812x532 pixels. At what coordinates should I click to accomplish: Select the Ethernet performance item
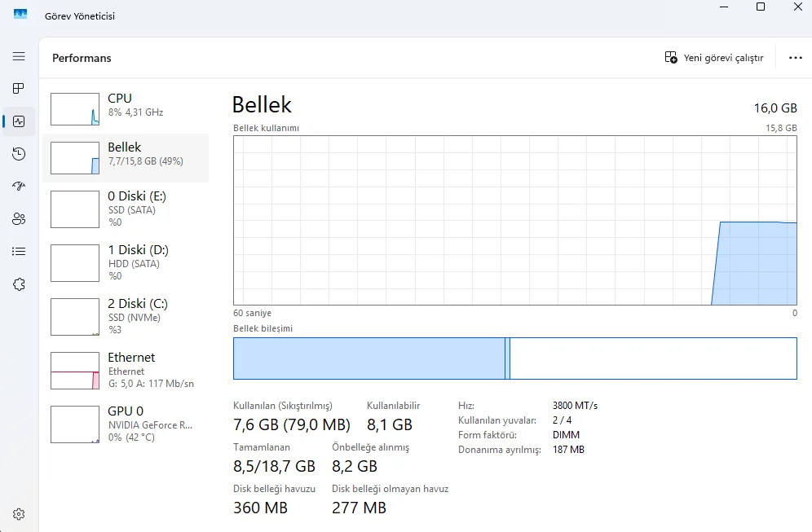(126, 370)
